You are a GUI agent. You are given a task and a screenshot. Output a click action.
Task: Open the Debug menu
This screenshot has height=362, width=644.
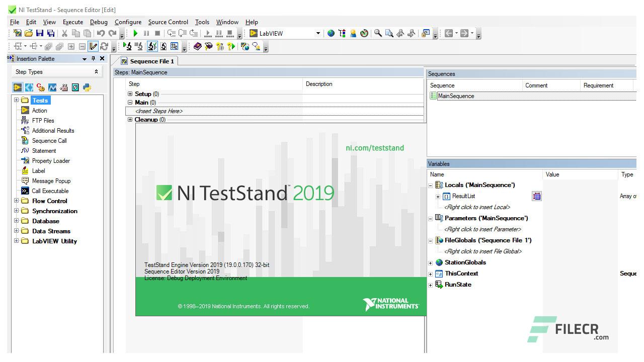coord(99,22)
